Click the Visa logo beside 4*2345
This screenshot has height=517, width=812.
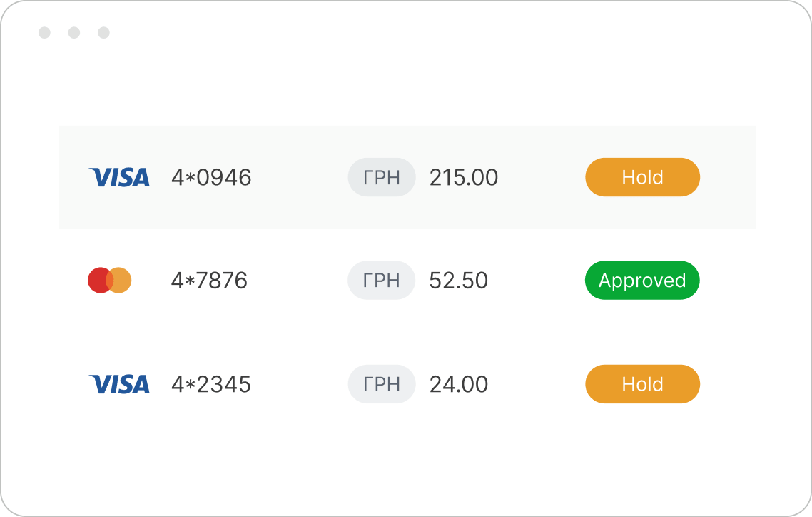tap(120, 384)
